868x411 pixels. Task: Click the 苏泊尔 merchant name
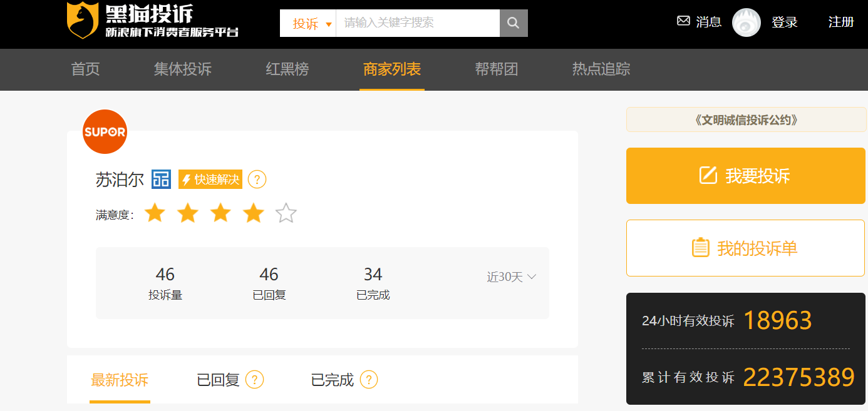click(120, 180)
